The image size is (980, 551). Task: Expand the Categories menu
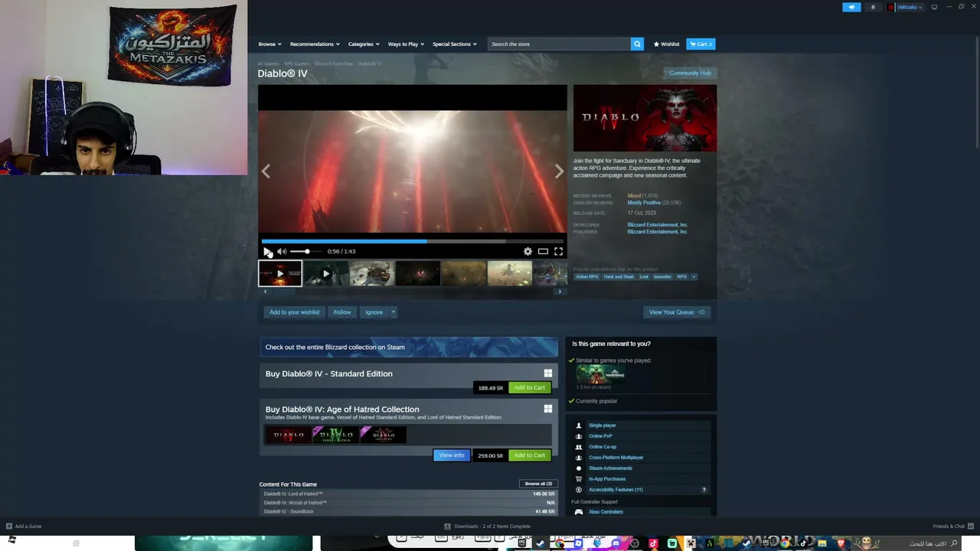point(364,44)
